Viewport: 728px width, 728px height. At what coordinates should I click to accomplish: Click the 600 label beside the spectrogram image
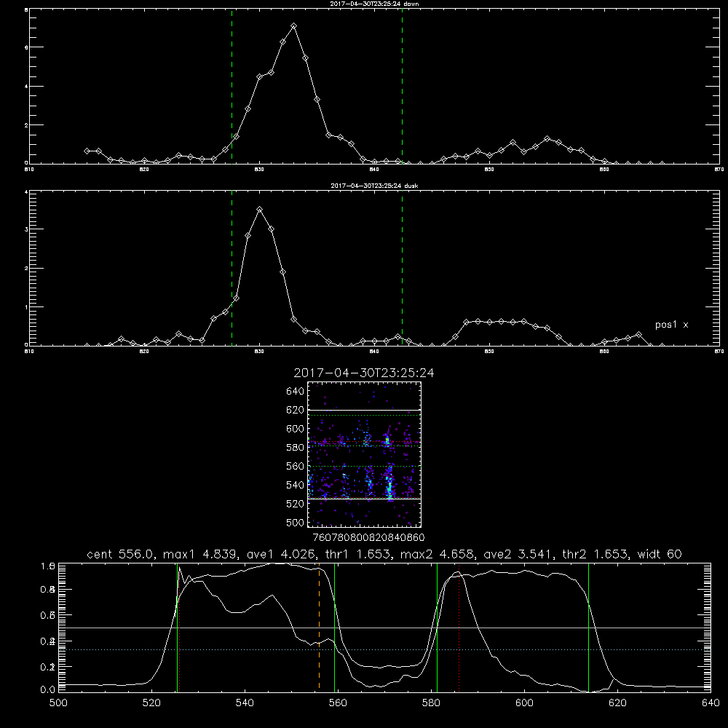[296, 429]
